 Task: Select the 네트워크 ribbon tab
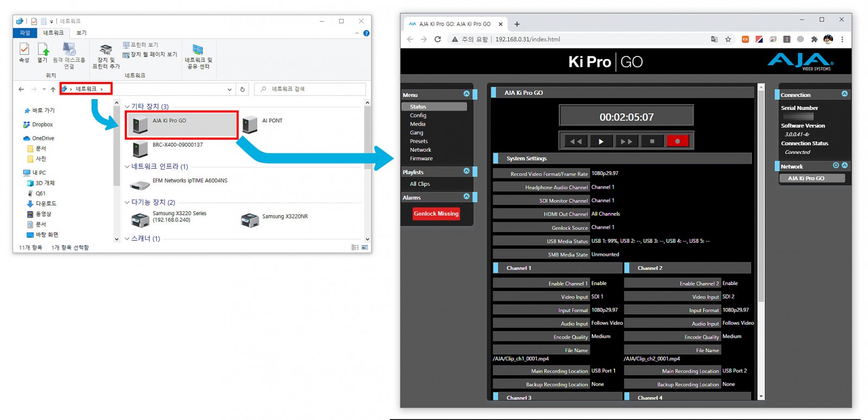(x=54, y=33)
